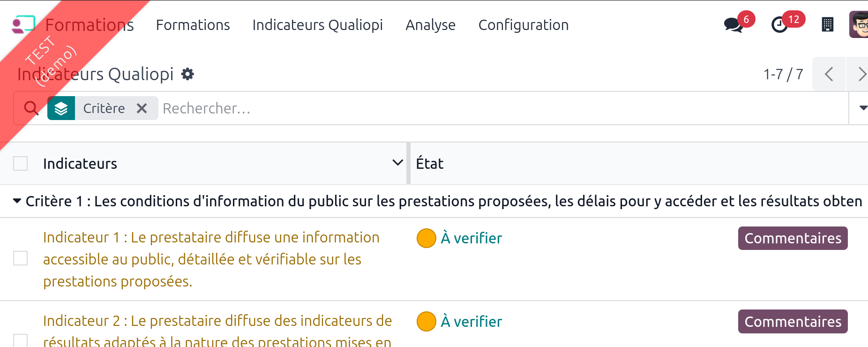Open the company switcher building icon
The width and height of the screenshot is (868, 347).
pos(828,25)
